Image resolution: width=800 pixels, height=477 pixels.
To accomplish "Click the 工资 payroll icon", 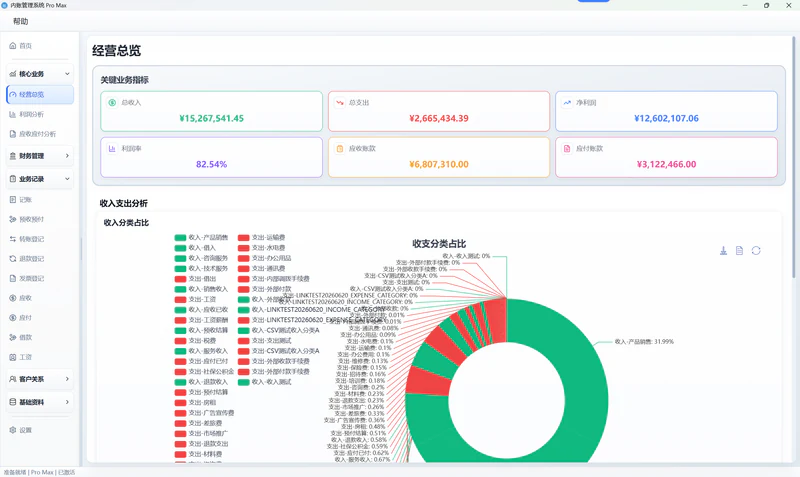I will [x=13, y=357].
